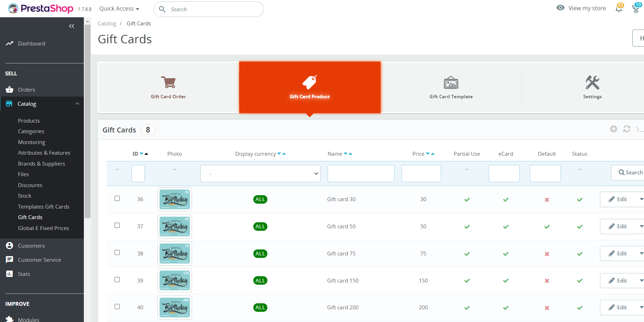644x322 pixels.
Task: Click the View my store link
Action: pos(587,8)
